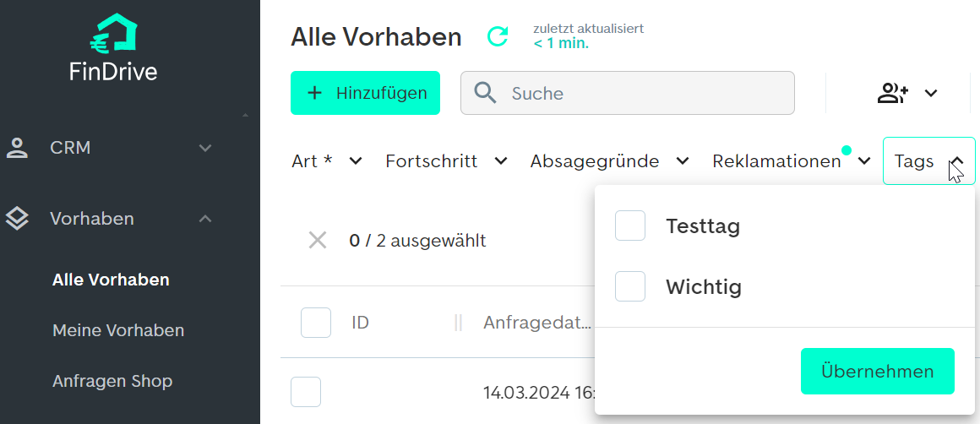This screenshot has width=980, height=424.
Task: Go to Anfragen Shop menu item
Action: 112,380
